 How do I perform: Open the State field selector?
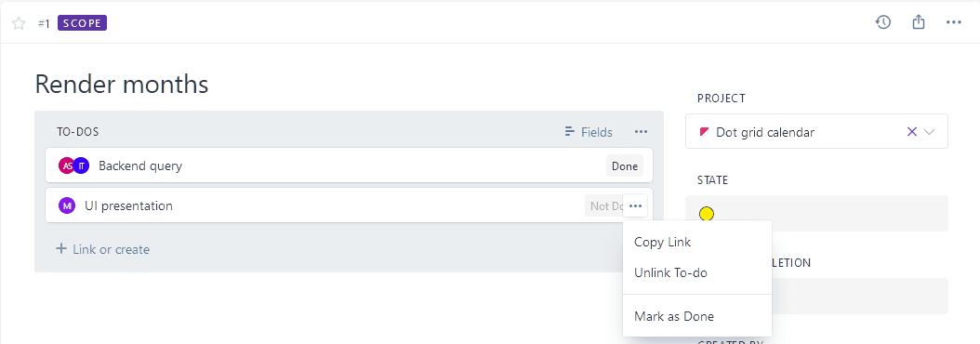[816, 213]
